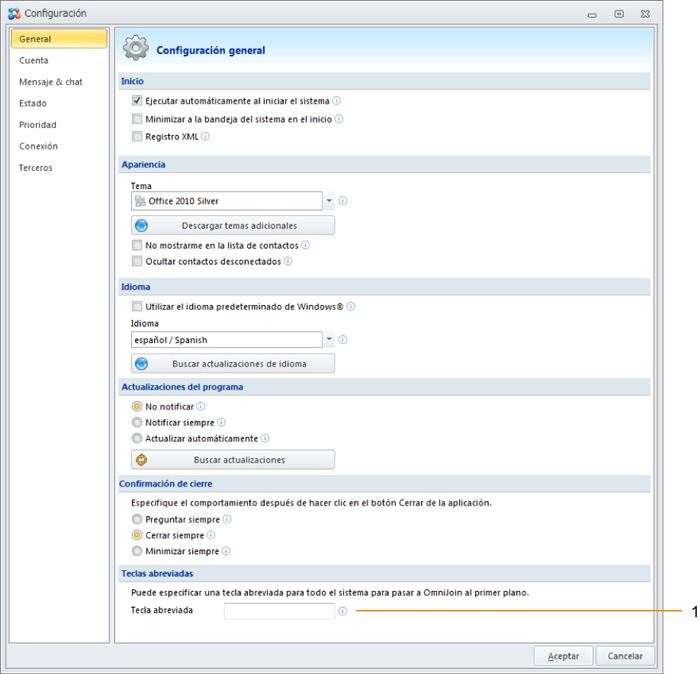Image resolution: width=700 pixels, height=674 pixels.
Task: Check Ocultar contactos desconectados
Action: [137, 261]
